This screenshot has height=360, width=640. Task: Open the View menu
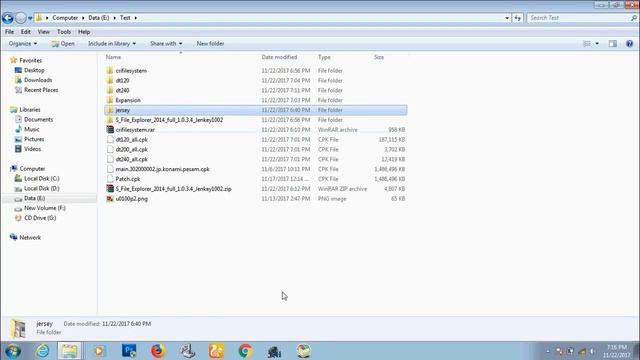point(44,32)
